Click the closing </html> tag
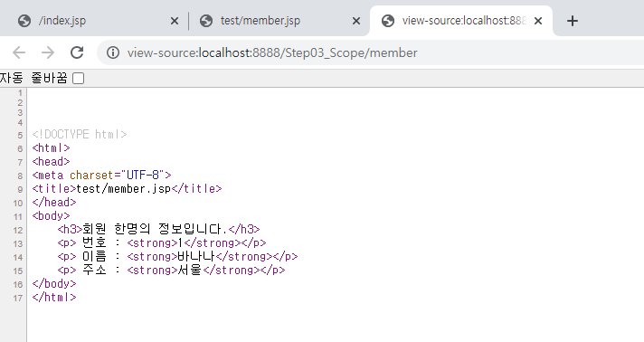This screenshot has height=342, width=644. pos(54,297)
